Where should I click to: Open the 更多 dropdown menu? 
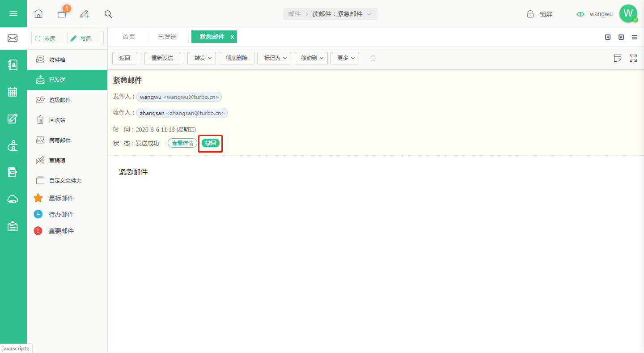(345, 58)
